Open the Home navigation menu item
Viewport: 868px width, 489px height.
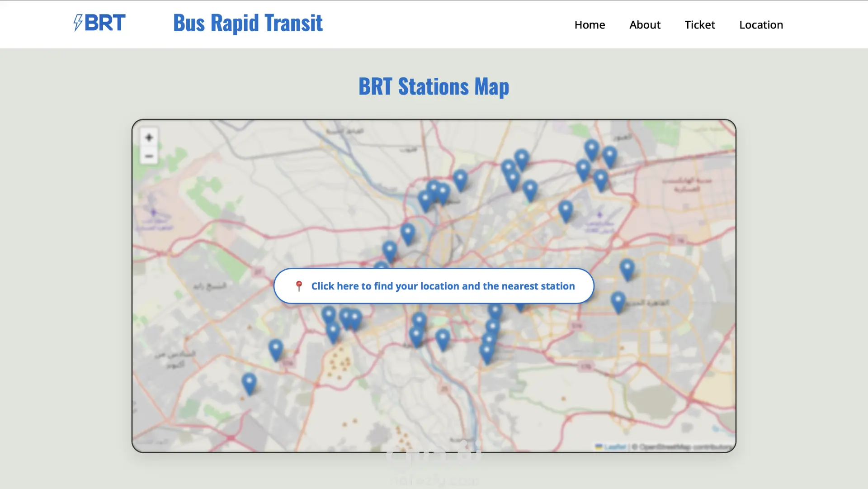coord(590,25)
